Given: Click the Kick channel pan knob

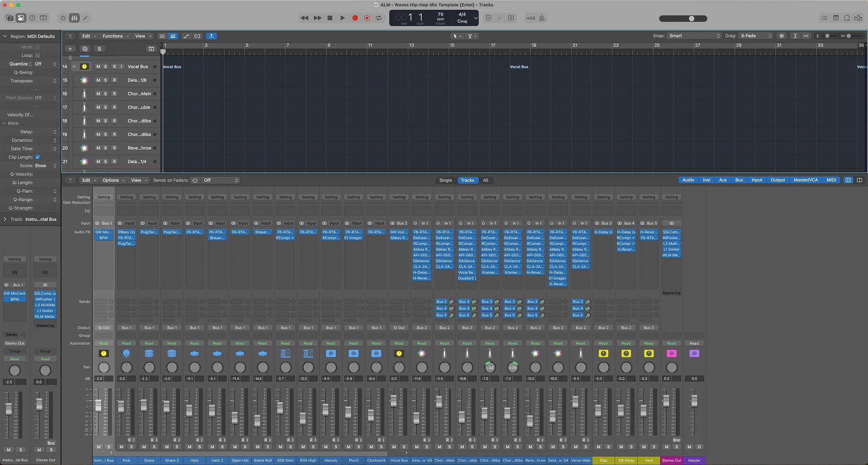Looking at the screenshot, I should pos(127,367).
